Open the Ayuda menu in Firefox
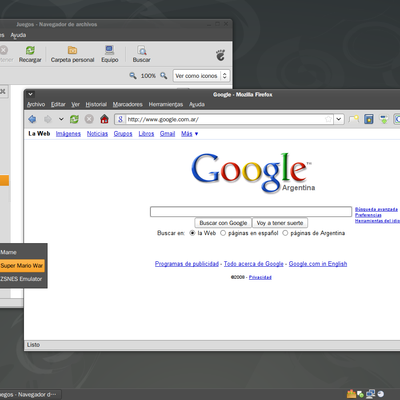Screen dimensions: 400x400 (197, 105)
